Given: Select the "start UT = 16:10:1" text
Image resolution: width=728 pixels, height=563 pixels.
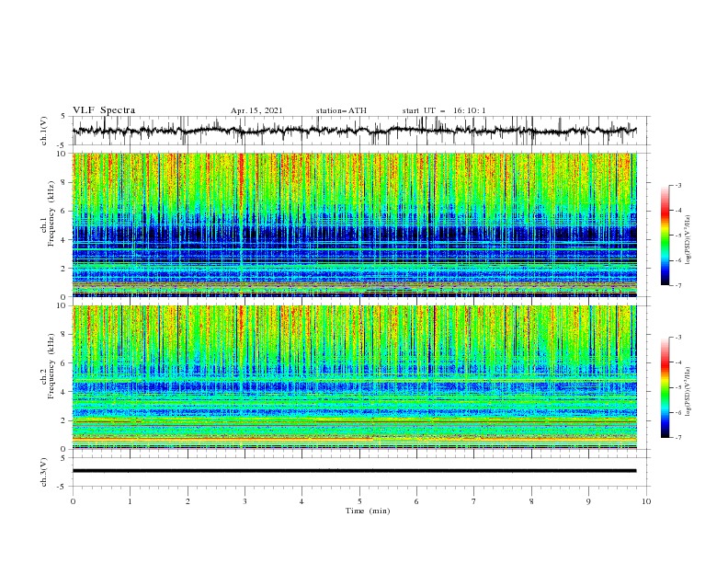Looking at the screenshot, I should (x=443, y=110).
